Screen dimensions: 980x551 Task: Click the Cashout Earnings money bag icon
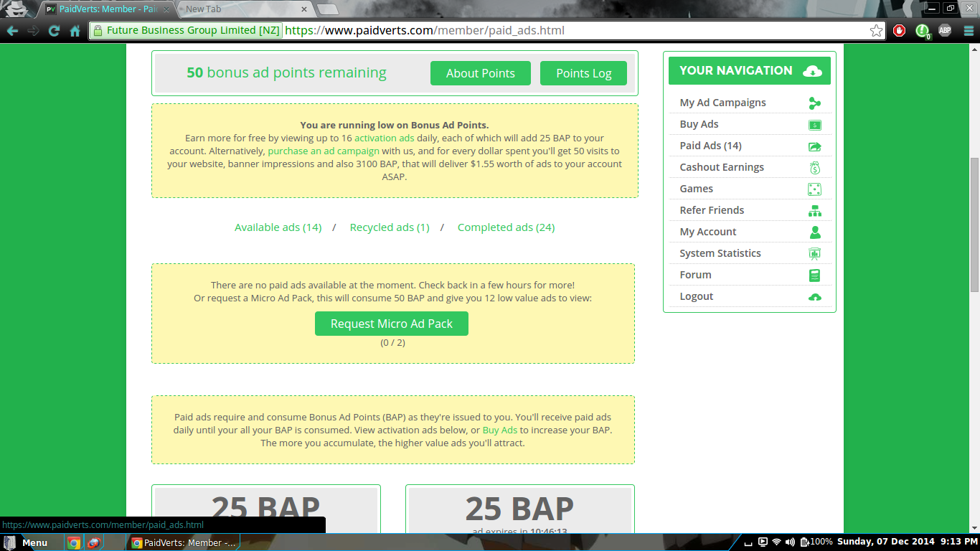814,168
